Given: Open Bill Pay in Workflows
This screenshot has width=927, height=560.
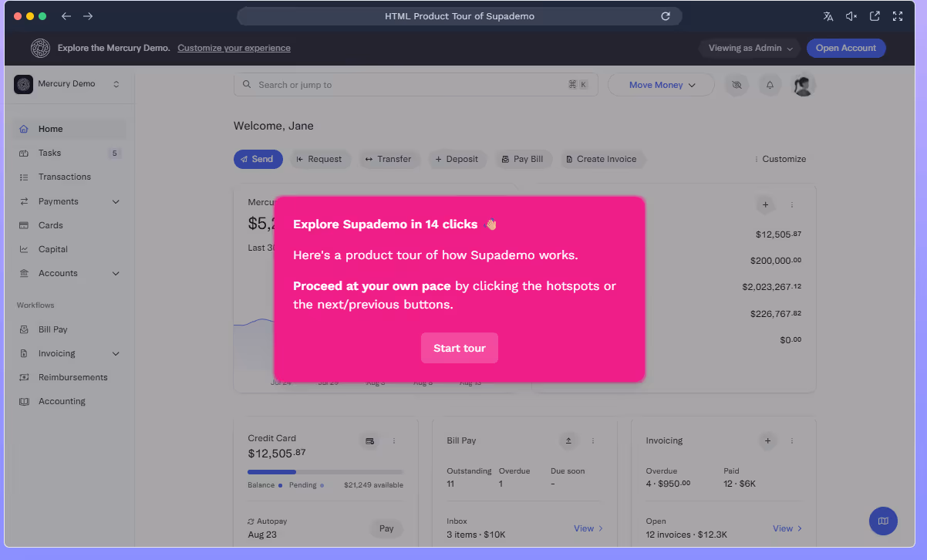Looking at the screenshot, I should [x=69, y=329].
